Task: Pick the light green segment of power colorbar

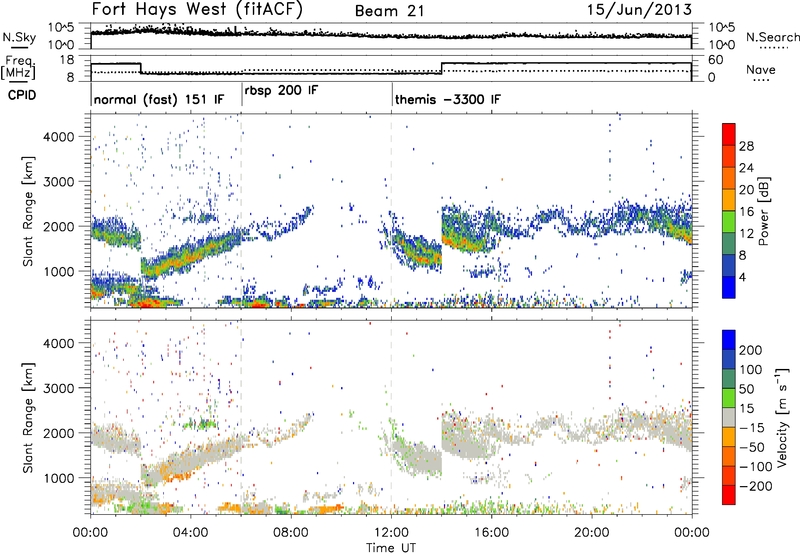Action: click(729, 222)
